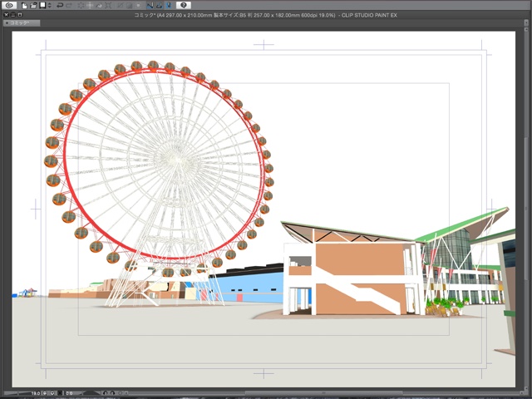Image resolution: width=532 pixels, height=399 pixels.
Task: Toggle Snap to Special Ruler
Action: (158, 5)
